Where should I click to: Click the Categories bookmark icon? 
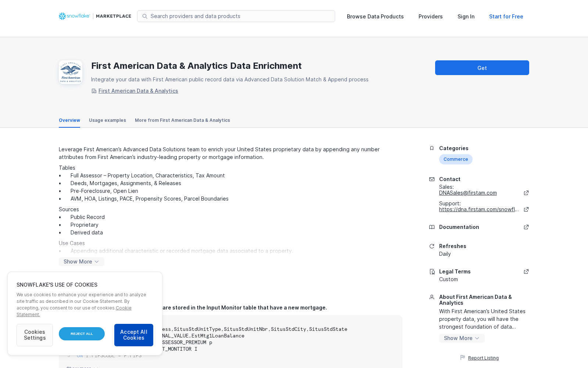point(432,148)
